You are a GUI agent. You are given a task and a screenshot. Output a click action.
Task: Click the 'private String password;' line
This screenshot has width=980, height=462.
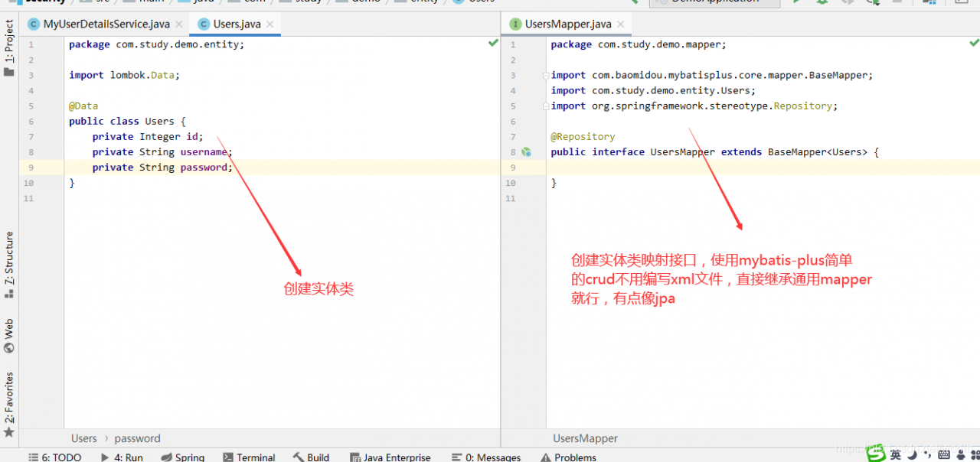coord(162,168)
